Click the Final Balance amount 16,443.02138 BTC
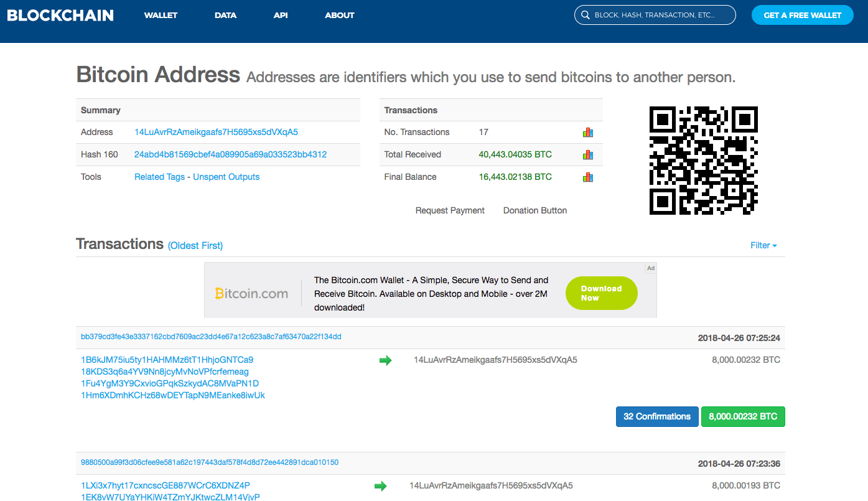 (515, 177)
